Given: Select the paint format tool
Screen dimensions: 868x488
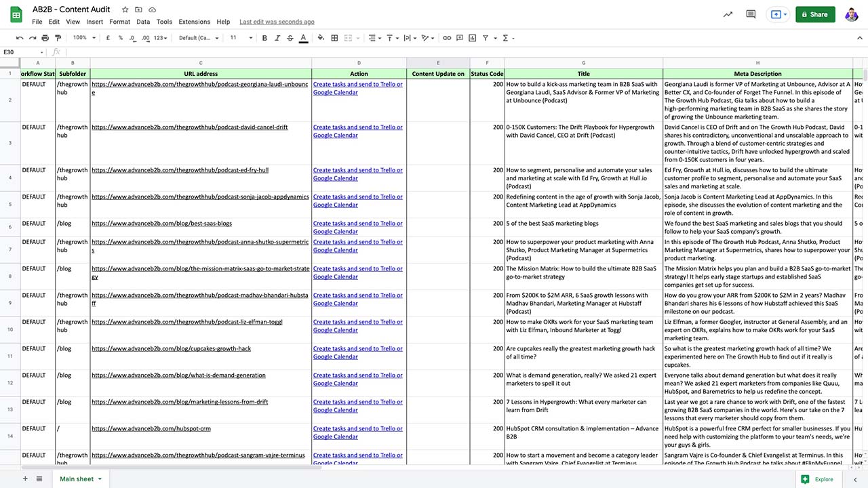Looking at the screenshot, I should tap(58, 38).
